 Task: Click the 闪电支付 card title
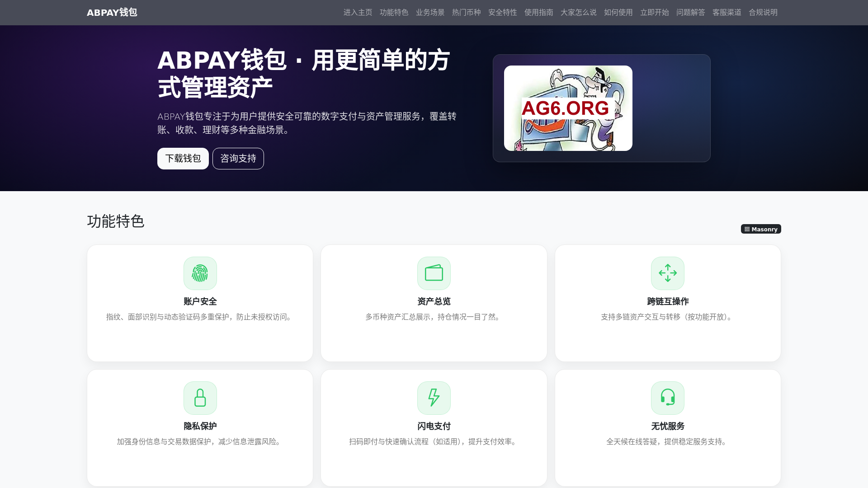point(434,426)
